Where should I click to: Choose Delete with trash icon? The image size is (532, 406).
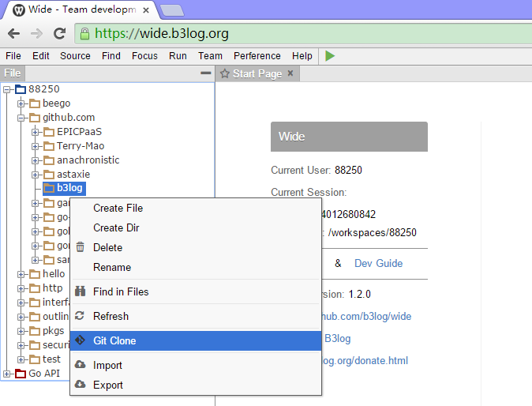[x=107, y=247]
